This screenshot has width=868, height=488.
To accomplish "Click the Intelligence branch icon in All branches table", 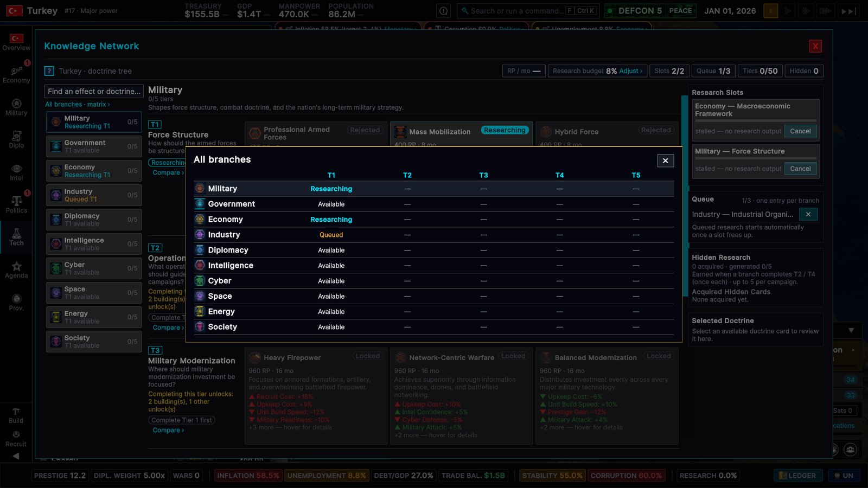I will tap(200, 265).
